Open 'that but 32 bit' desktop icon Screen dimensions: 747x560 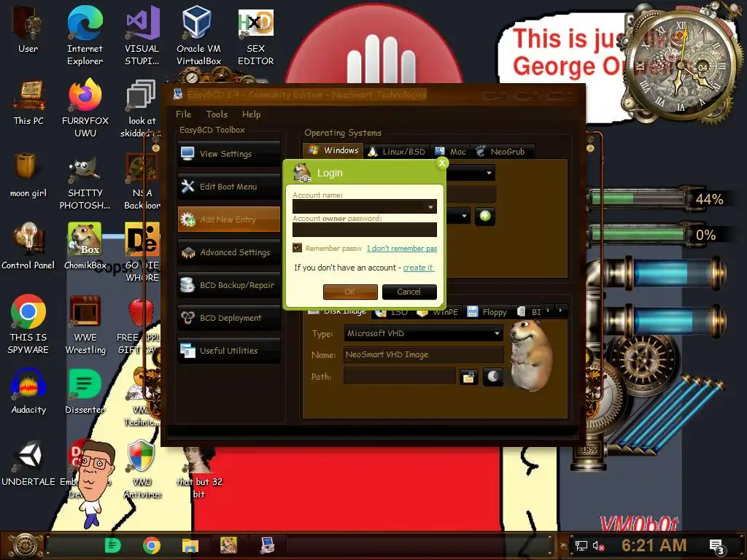(x=198, y=472)
